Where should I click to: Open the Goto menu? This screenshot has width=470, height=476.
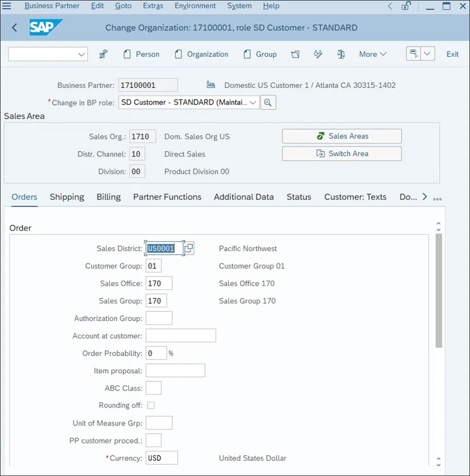(123, 6)
